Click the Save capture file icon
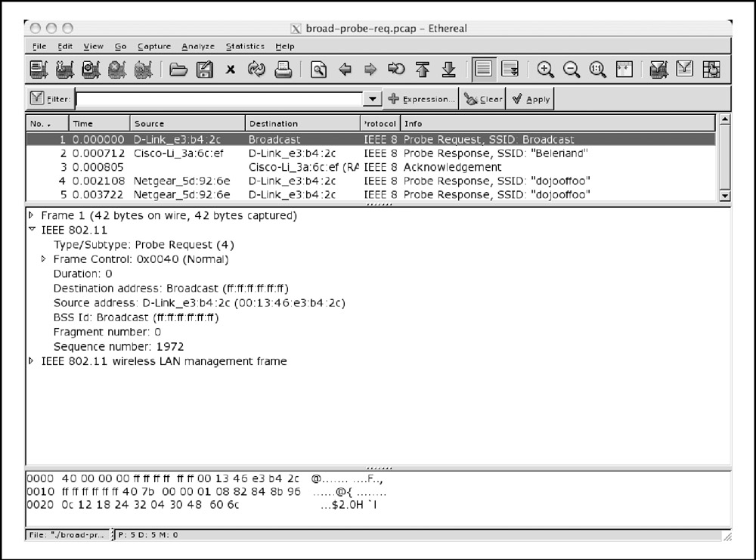 pos(204,70)
